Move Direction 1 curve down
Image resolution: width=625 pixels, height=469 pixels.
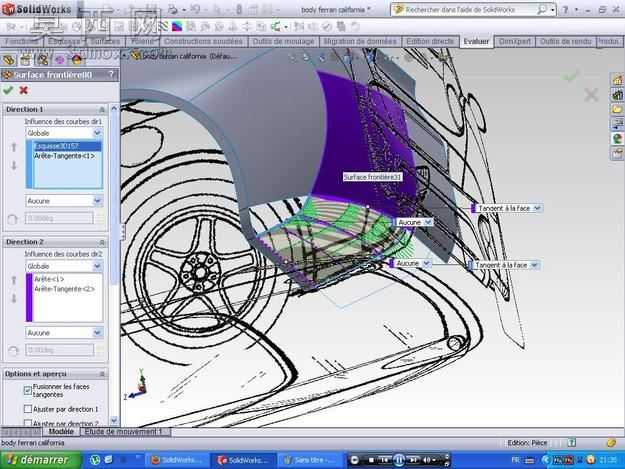tap(14, 165)
